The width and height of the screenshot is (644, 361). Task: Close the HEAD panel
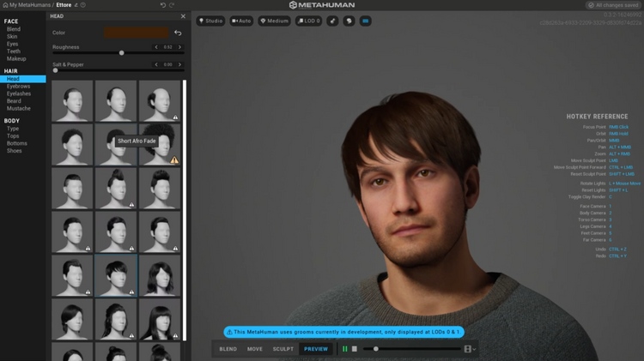tap(183, 16)
